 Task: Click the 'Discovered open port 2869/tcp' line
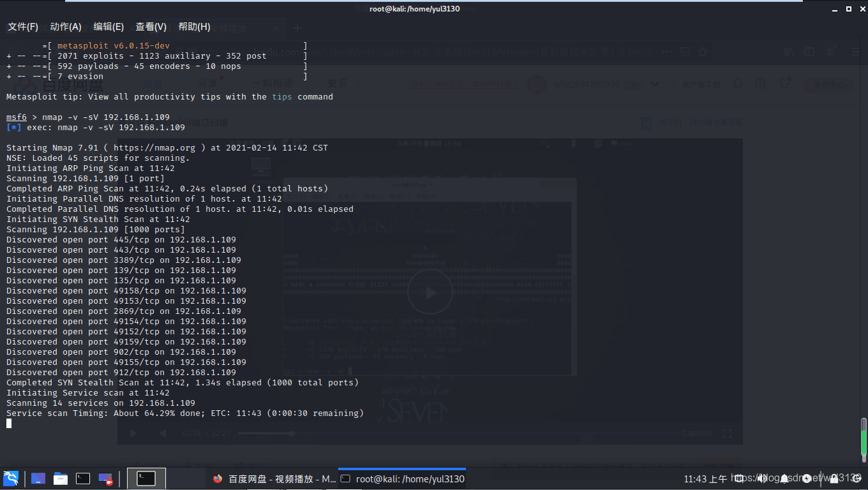click(x=124, y=311)
